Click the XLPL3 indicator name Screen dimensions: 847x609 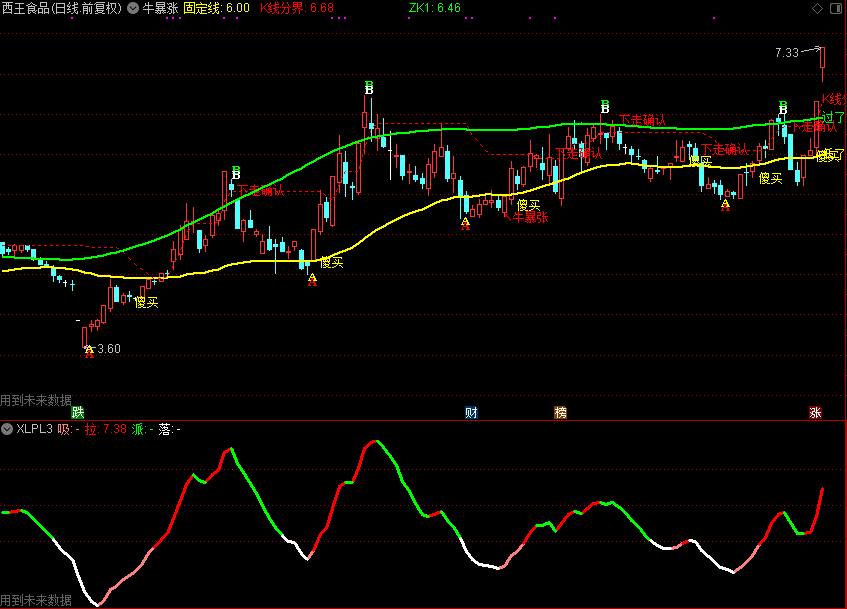34,429
